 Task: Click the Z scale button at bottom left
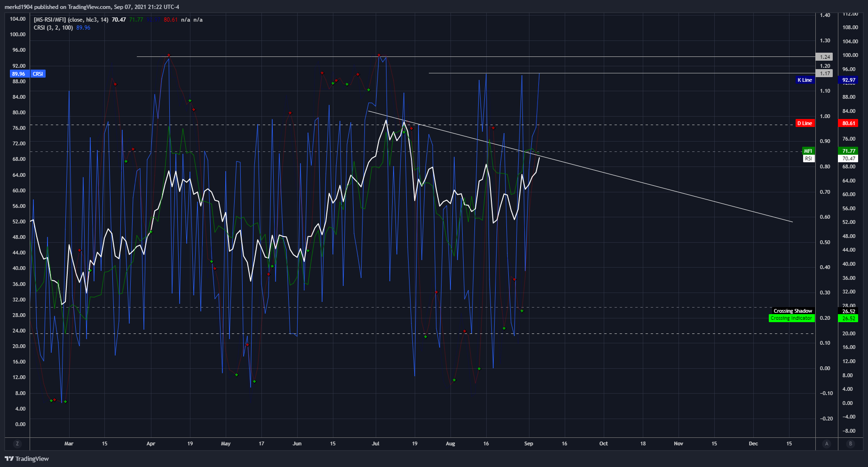coord(17,443)
